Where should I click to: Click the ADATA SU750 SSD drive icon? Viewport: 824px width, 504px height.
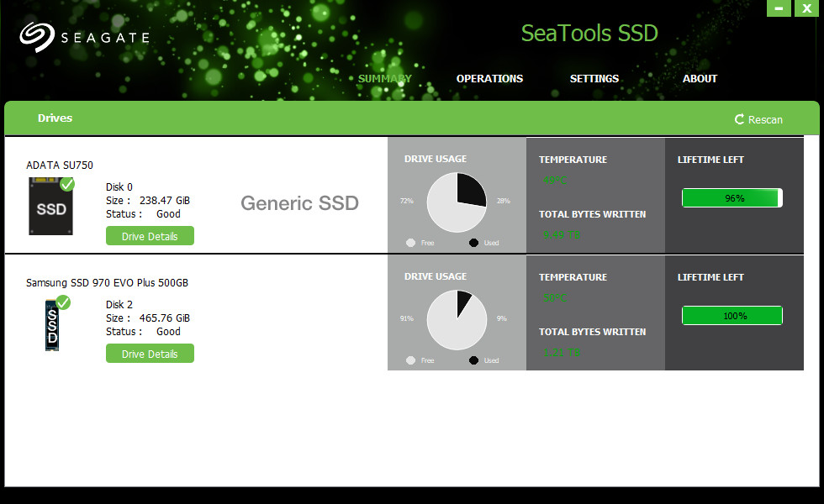50,207
